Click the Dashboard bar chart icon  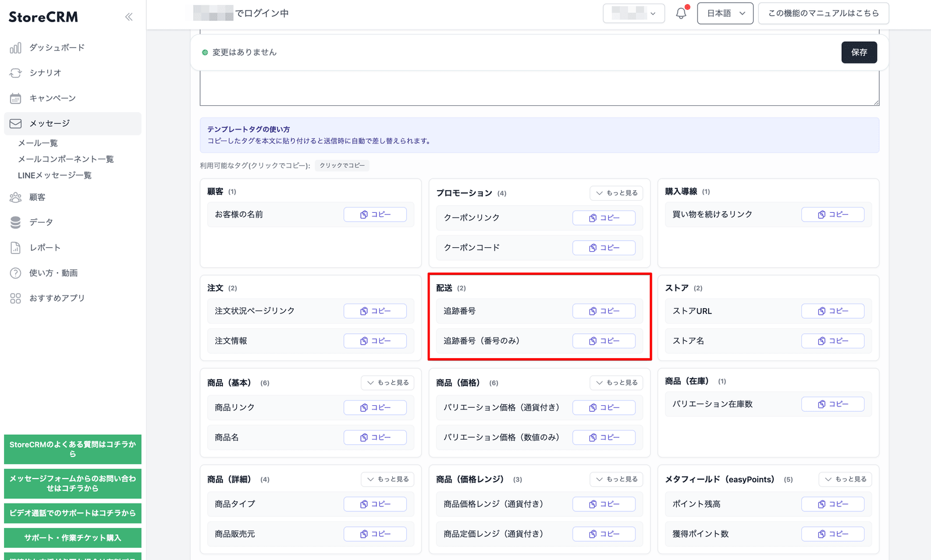point(16,48)
